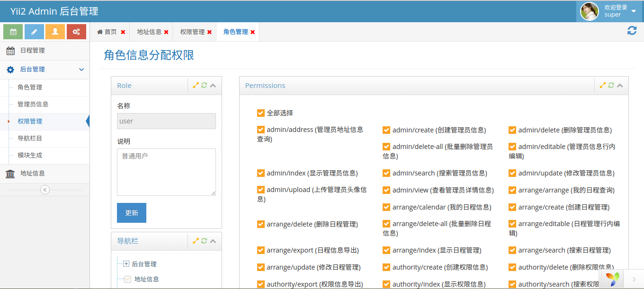Screen dimensions: 644x289
Task: Uncheck the admin/editable permission
Action: click(512, 147)
